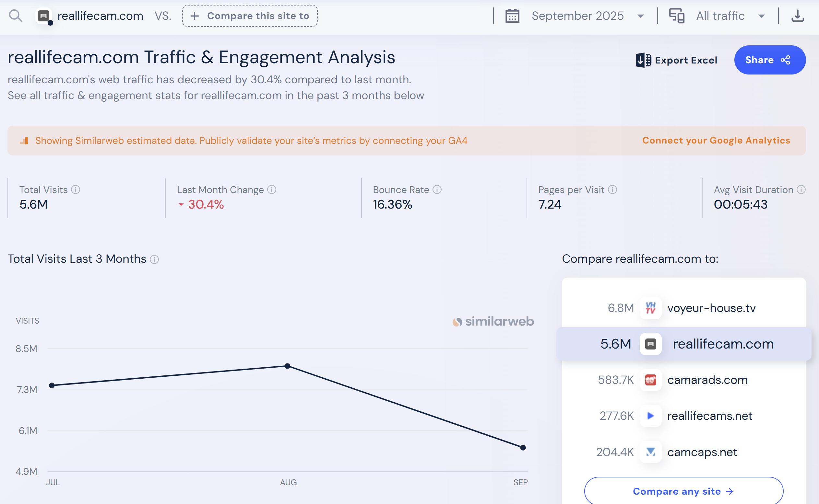The image size is (819, 504).
Task: Click info icon next to Last Month Change
Action: pos(272,190)
